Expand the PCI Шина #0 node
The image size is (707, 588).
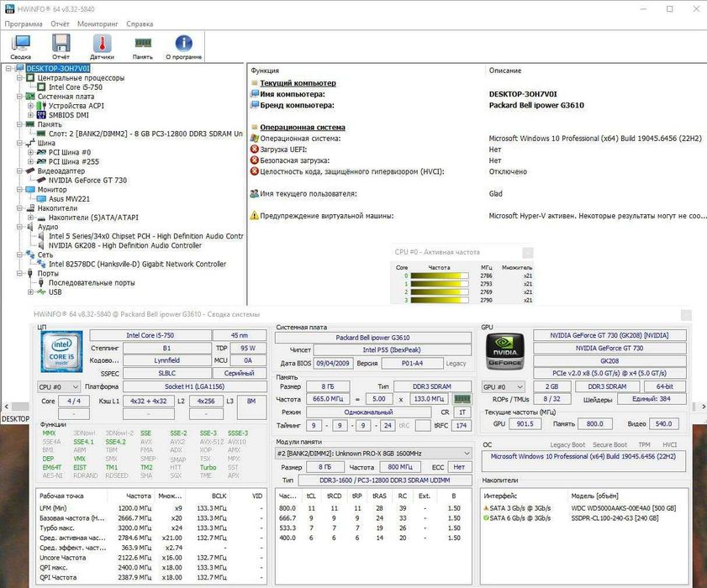(30, 152)
